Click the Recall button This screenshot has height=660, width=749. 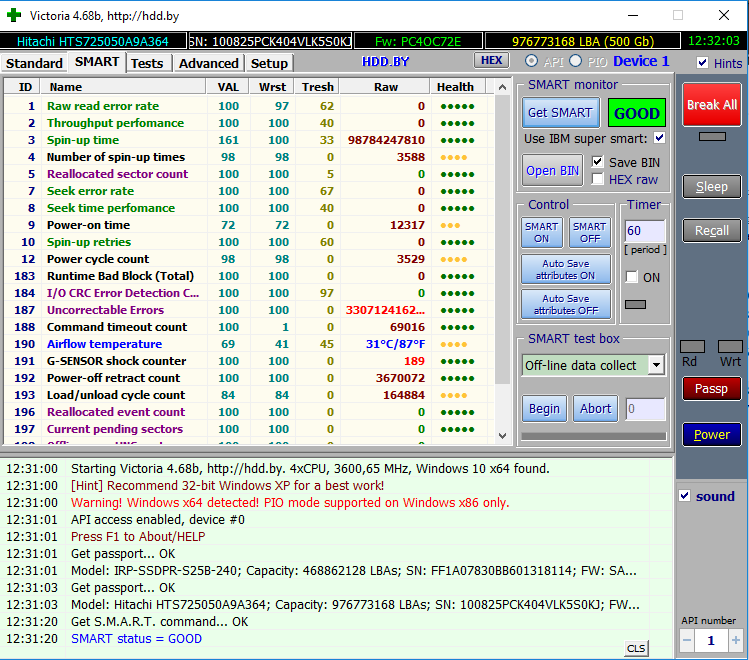click(x=712, y=231)
